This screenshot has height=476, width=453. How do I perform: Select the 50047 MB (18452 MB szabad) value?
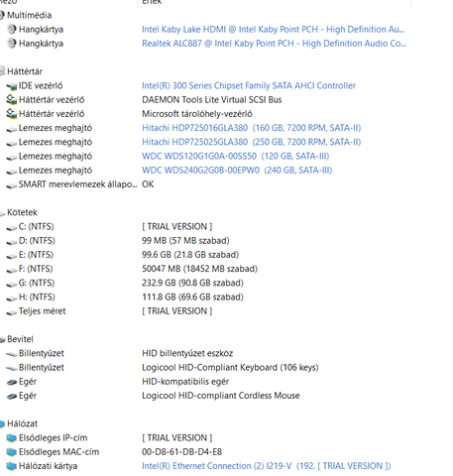(199, 269)
